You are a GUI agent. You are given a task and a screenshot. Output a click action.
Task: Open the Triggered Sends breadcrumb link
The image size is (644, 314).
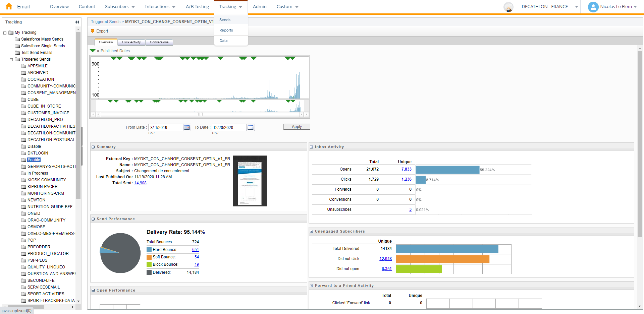tap(106, 22)
